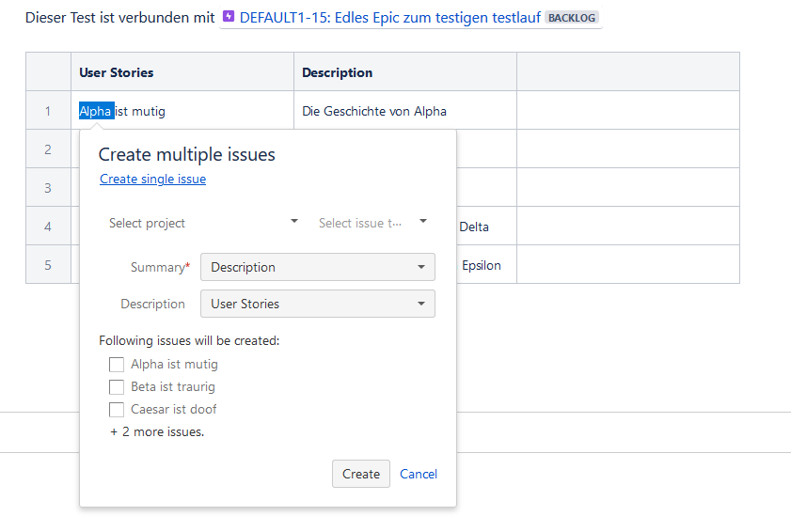Select row number 4 in the table
The image size is (791, 532).
click(x=48, y=227)
